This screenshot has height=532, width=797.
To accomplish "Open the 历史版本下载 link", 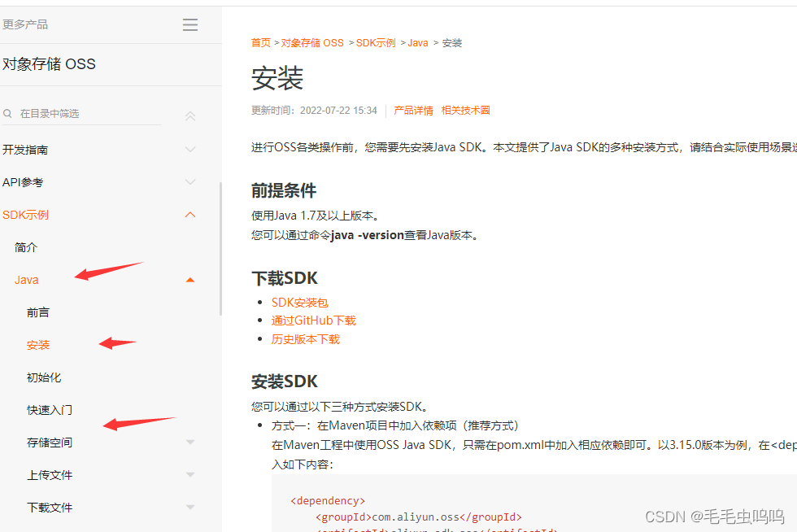I will point(306,338).
